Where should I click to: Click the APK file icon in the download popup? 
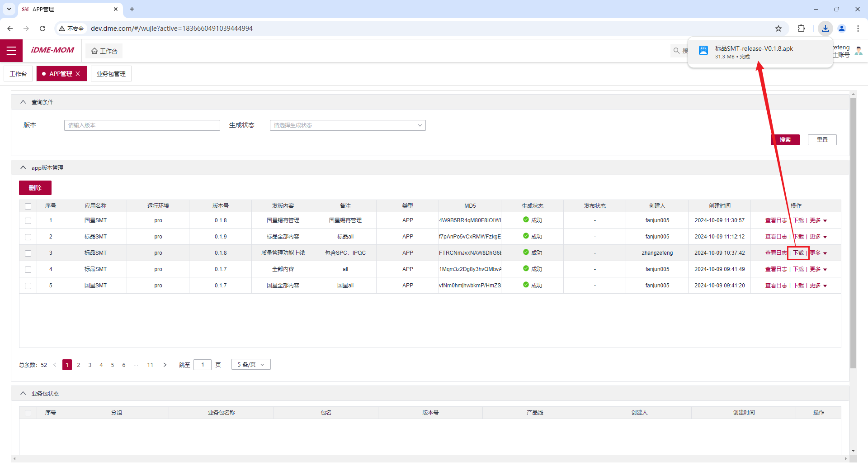tap(703, 51)
